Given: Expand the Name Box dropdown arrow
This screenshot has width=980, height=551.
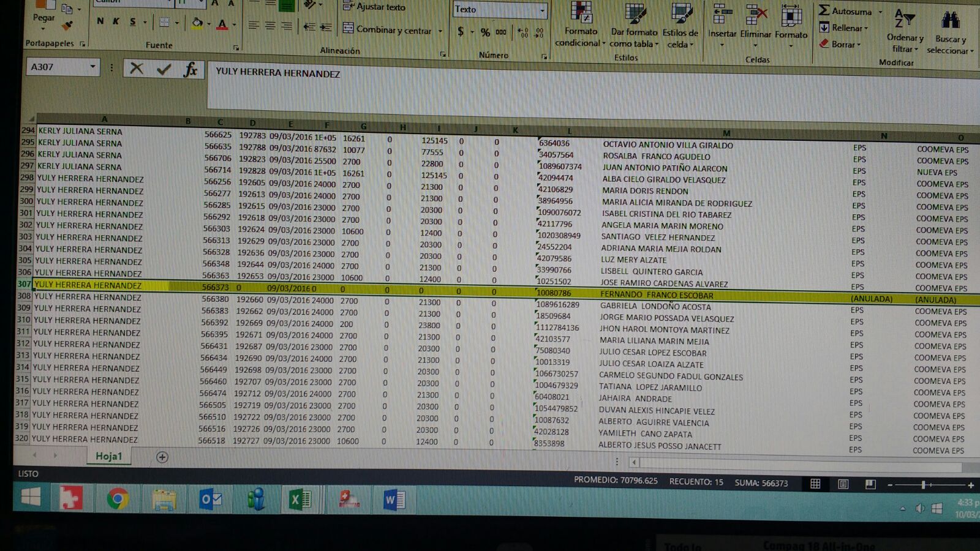Looking at the screenshot, I should point(92,66).
